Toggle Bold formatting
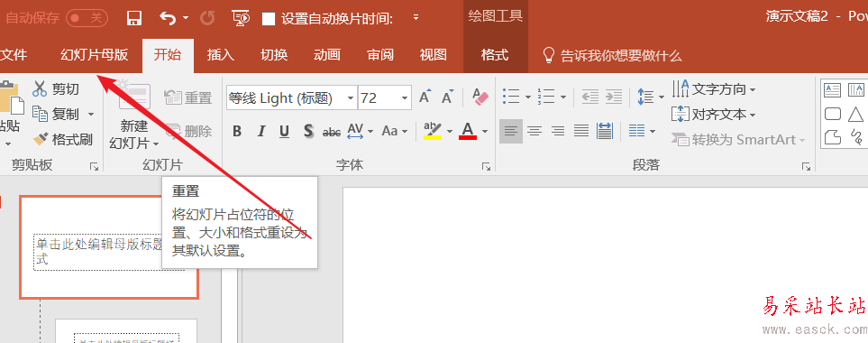The height and width of the screenshot is (343, 868). point(237,131)
